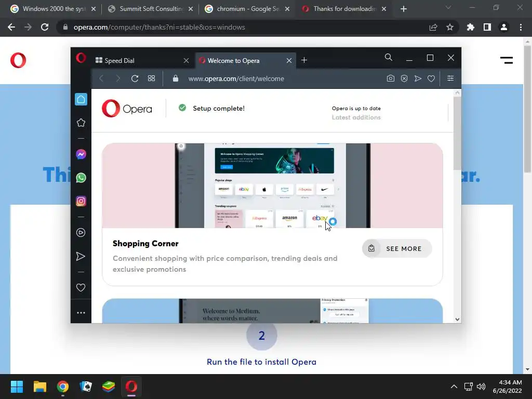Open Chrome extensions puzzle icon

[470, 27]
